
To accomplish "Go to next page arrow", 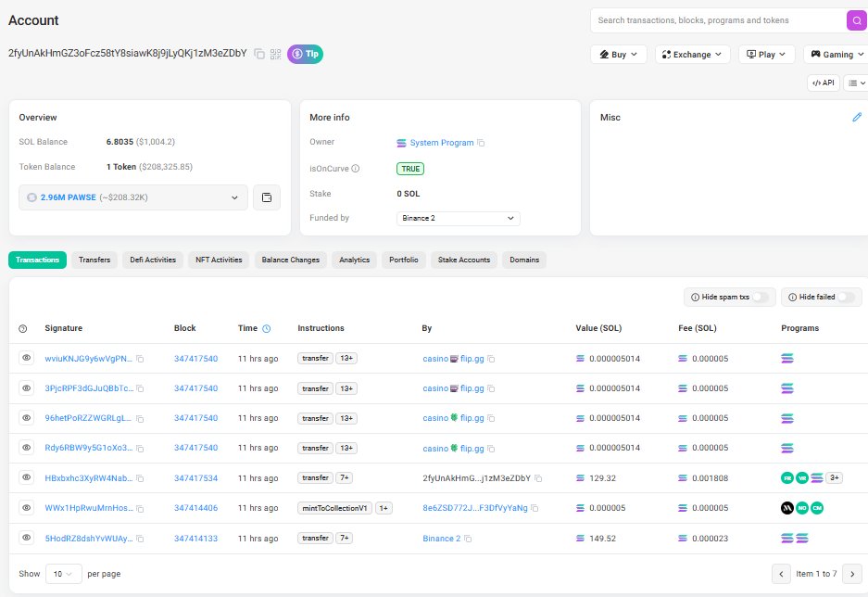I will [852, 574].
